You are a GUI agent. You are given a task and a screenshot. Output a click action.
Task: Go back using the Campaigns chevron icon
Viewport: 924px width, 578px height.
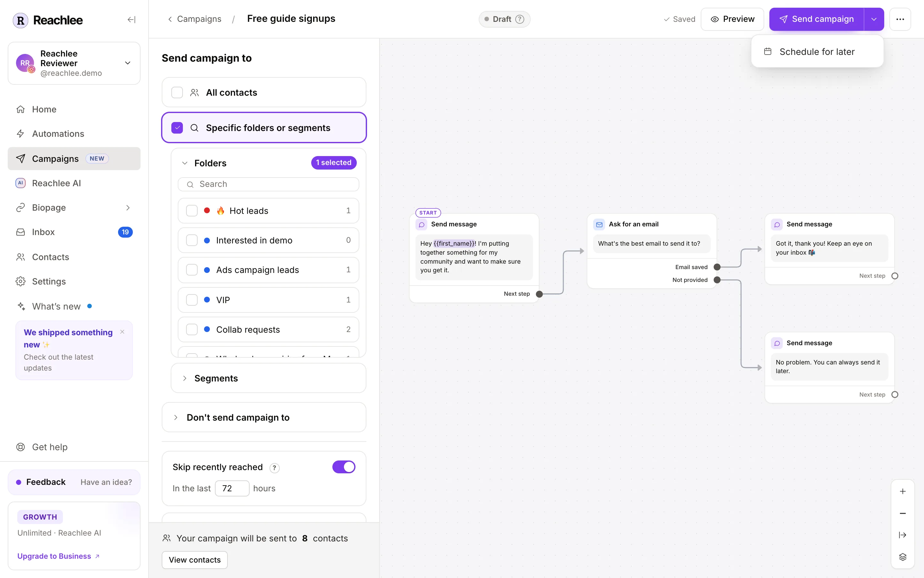point(170,19)
